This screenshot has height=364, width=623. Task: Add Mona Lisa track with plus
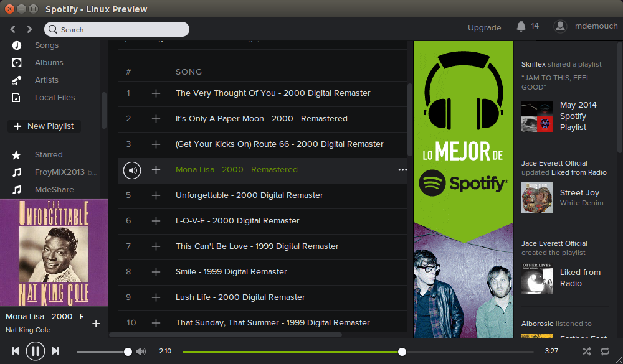(156, 170)
